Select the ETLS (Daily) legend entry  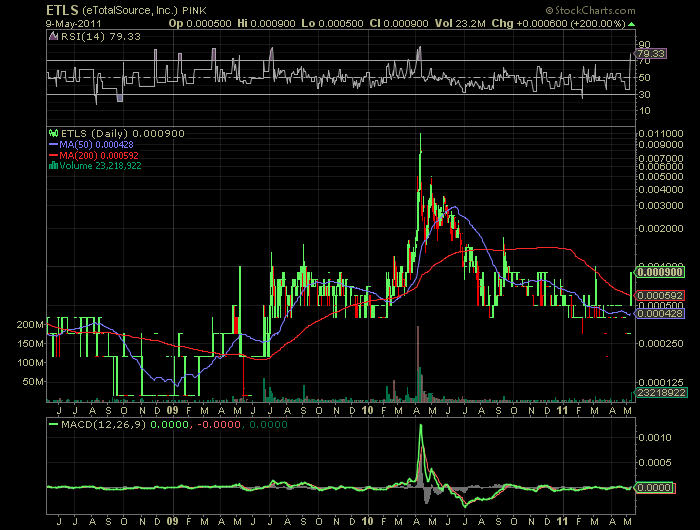[90, 133]
